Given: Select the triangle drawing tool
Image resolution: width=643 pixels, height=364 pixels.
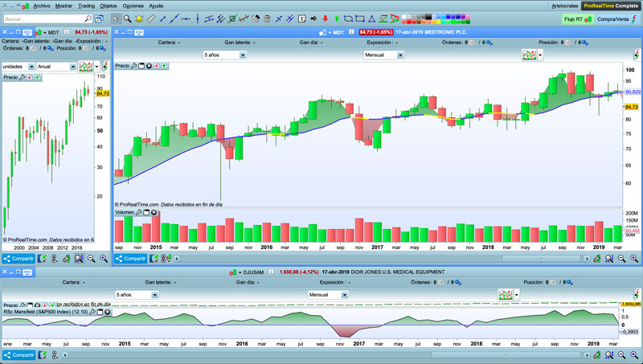Looking at the screenshot, I should click(x=372, y=18).
